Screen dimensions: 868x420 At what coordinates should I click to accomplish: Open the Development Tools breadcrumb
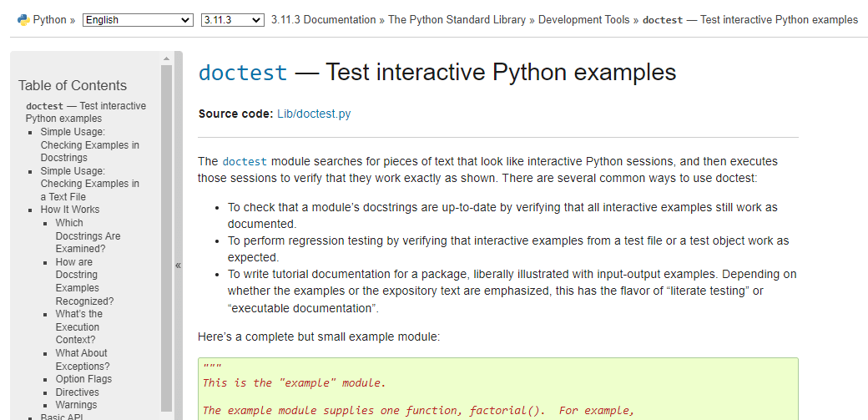click(583, 20)
